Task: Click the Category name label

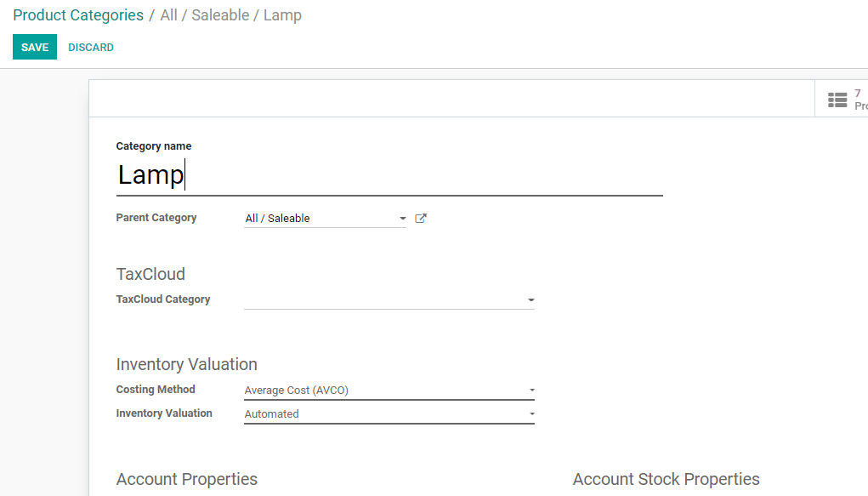Action: coord(154,146)
